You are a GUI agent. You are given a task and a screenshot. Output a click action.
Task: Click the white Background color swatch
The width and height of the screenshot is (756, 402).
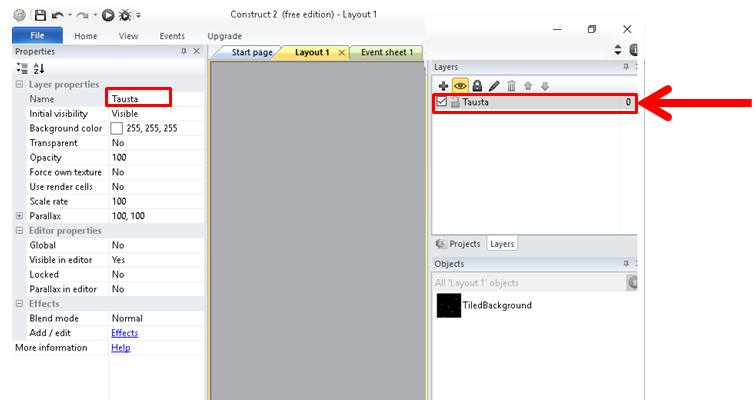click(x=117, y=129)
